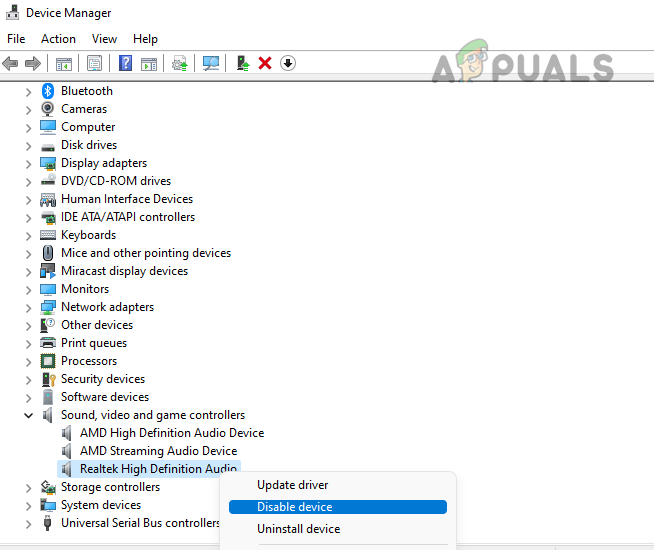Open the Help menu
Screen dimensions: 654x550
click(145, 39)
